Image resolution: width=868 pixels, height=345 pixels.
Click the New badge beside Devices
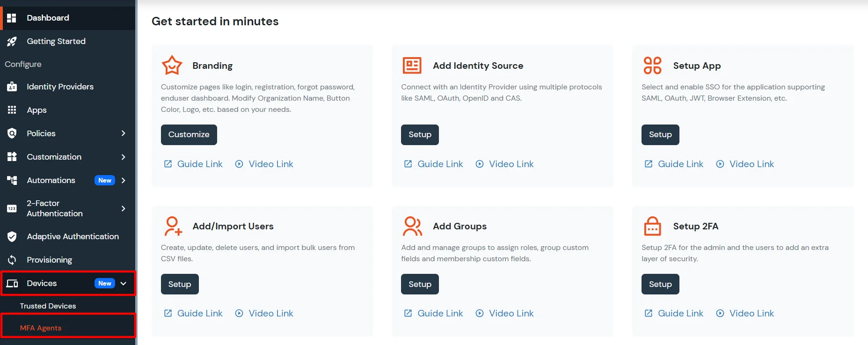tap(105, 283)
